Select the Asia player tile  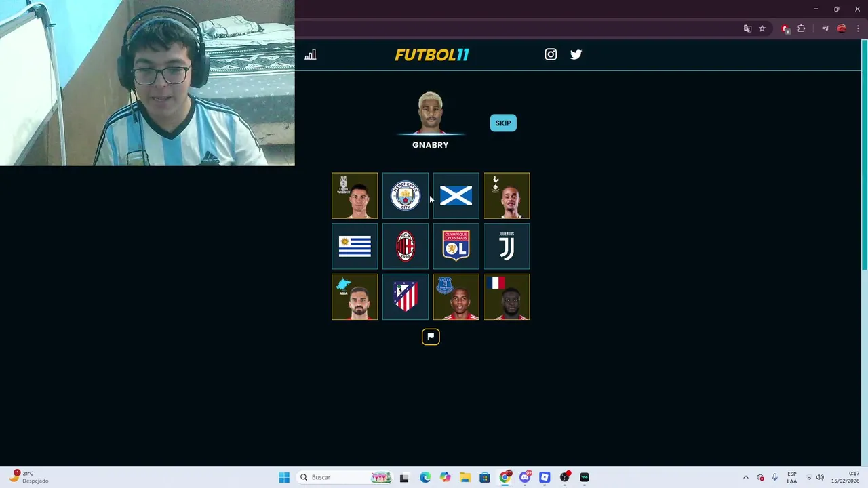[x=355, y=297]
